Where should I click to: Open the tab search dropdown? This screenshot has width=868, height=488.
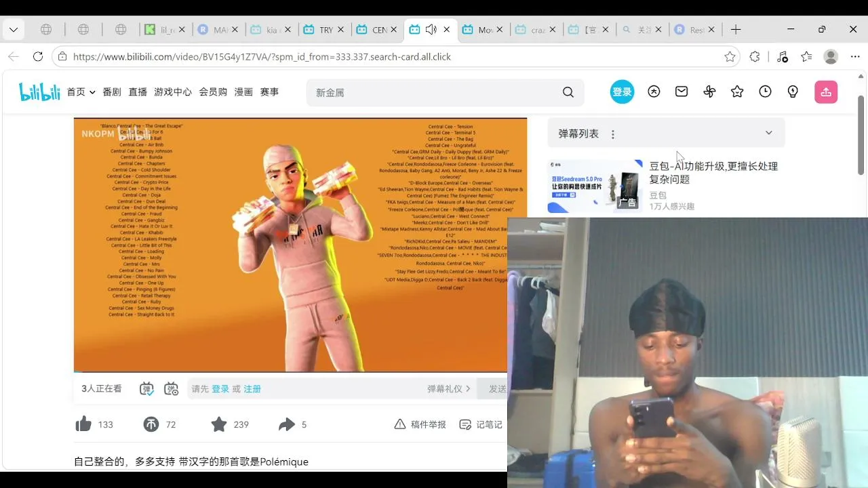13,30
